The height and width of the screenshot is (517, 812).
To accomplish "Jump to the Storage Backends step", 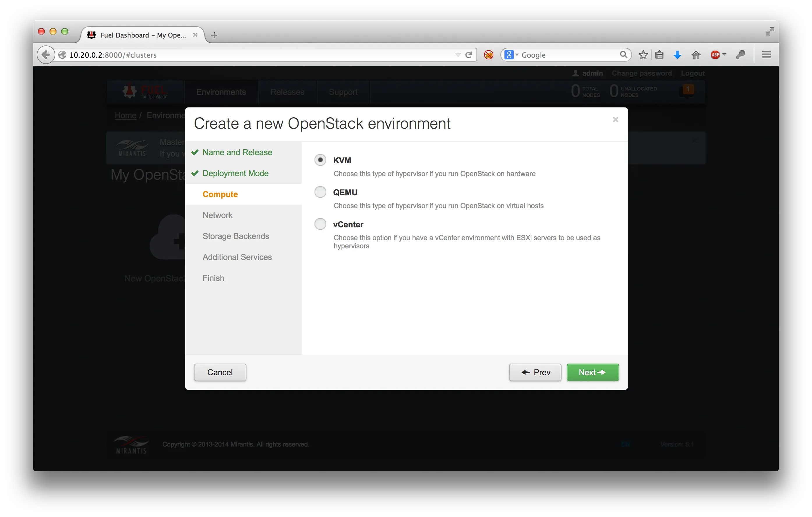I will (236, 236).
